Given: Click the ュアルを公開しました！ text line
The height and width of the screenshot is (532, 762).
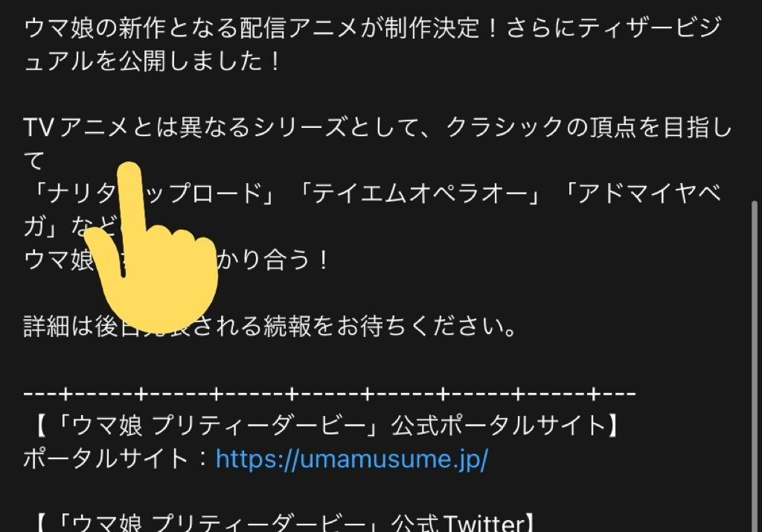Looking at the screenshot, I should click(x=152, y=61).
